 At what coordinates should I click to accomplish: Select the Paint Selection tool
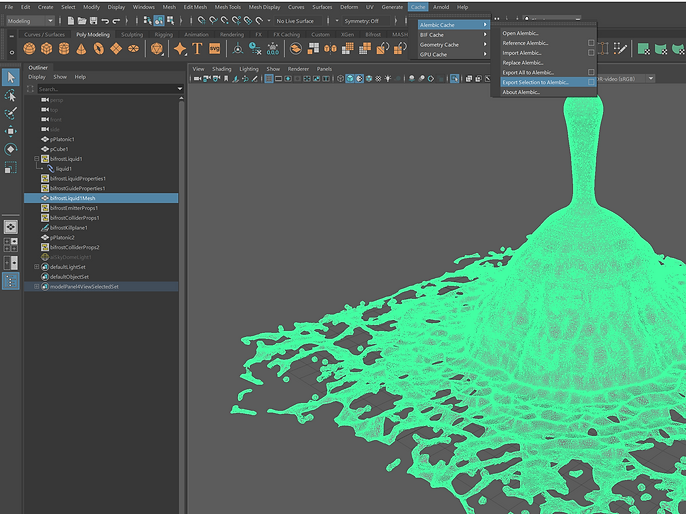[10, 113]
